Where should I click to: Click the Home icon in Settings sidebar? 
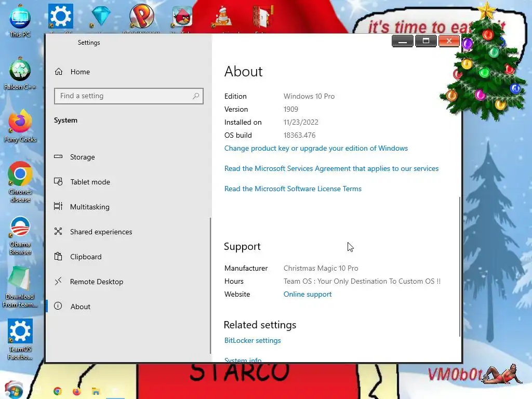tap(59, 72)
